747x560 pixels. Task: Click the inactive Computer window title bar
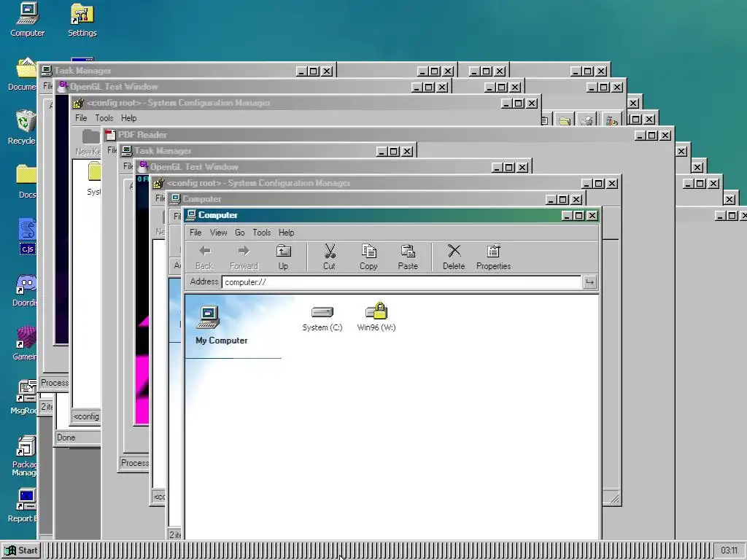tap(357, 199)
